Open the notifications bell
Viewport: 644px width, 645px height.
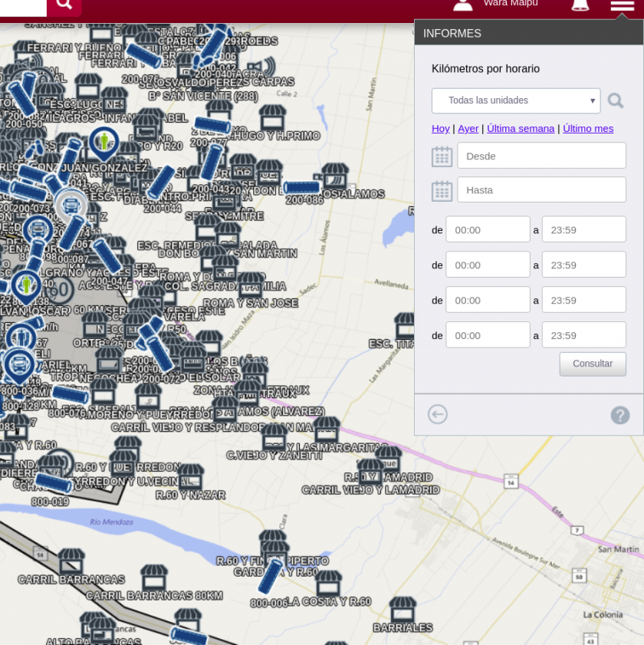click(580, 5)
